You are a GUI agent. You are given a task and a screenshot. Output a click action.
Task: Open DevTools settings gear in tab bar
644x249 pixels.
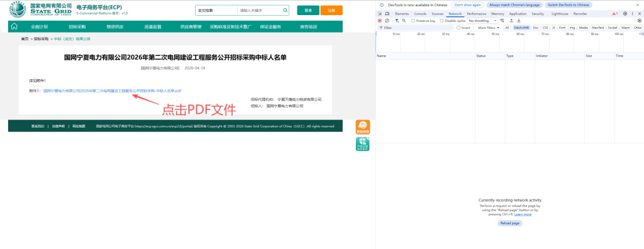625,14
